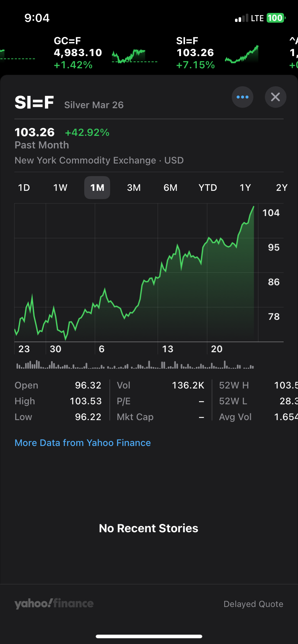Show the 6M chart range

coord(171,188)
